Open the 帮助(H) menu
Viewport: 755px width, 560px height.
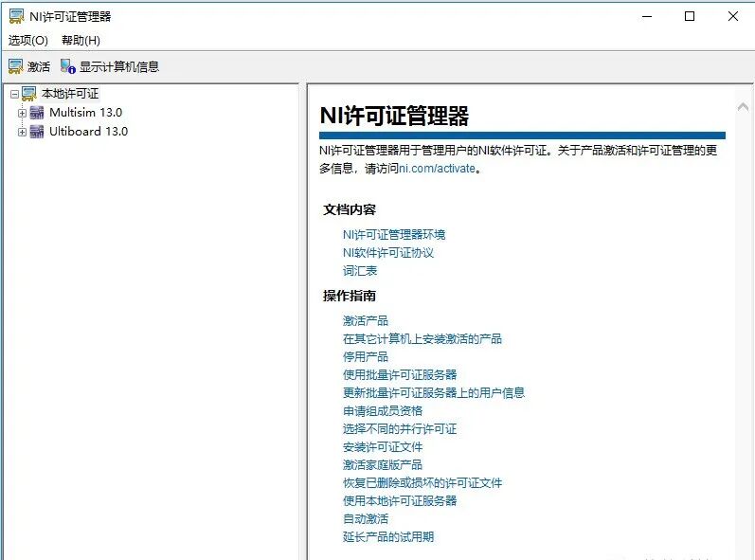pos(81,40)
